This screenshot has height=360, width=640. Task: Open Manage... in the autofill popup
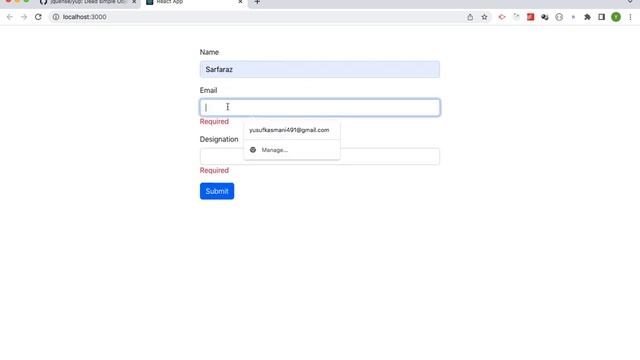291,150
